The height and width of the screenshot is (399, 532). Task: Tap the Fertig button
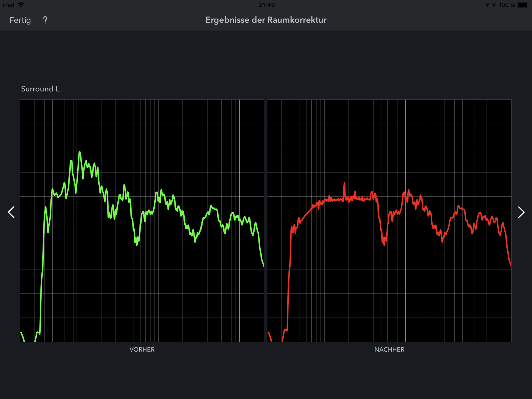pyautogui.click(x=20, y=20)
